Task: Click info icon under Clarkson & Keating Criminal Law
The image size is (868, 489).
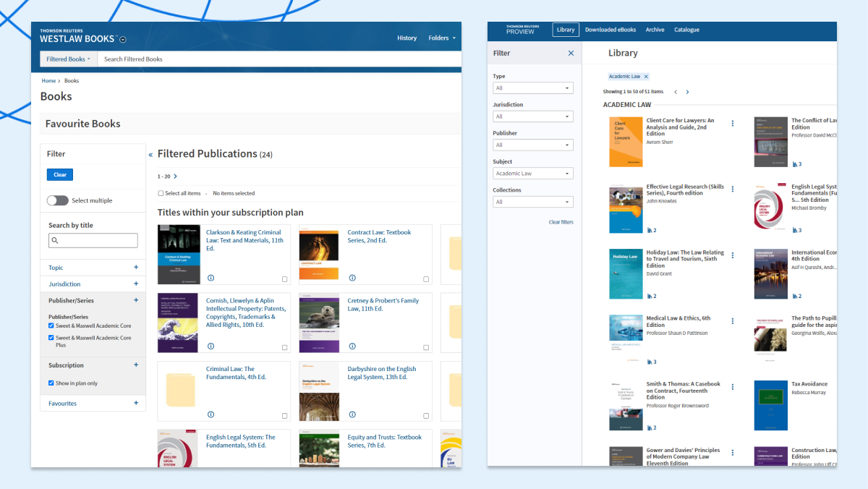Action: (211, 278)
